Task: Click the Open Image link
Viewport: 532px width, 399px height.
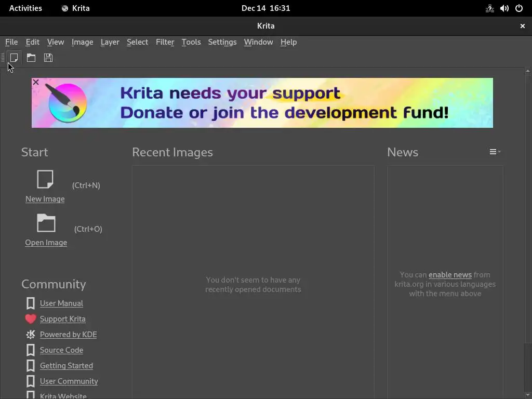Action: pyautogui.click(x=46, y=243)
